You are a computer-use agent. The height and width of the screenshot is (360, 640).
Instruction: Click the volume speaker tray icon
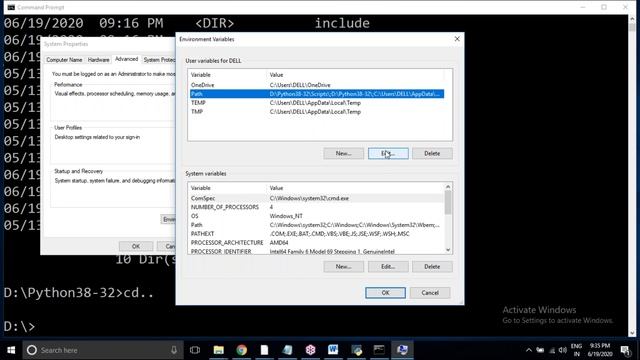[x=563, y=350]
